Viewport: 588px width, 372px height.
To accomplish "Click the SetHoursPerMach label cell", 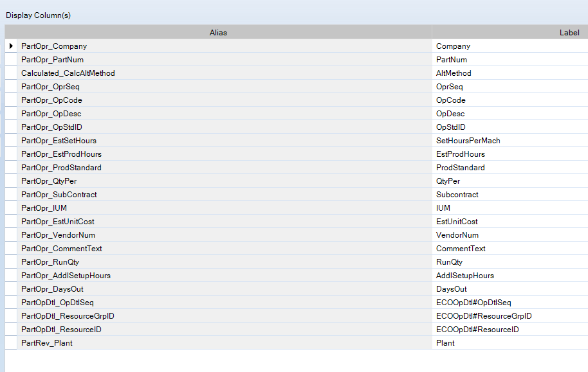I will [510, 141].
